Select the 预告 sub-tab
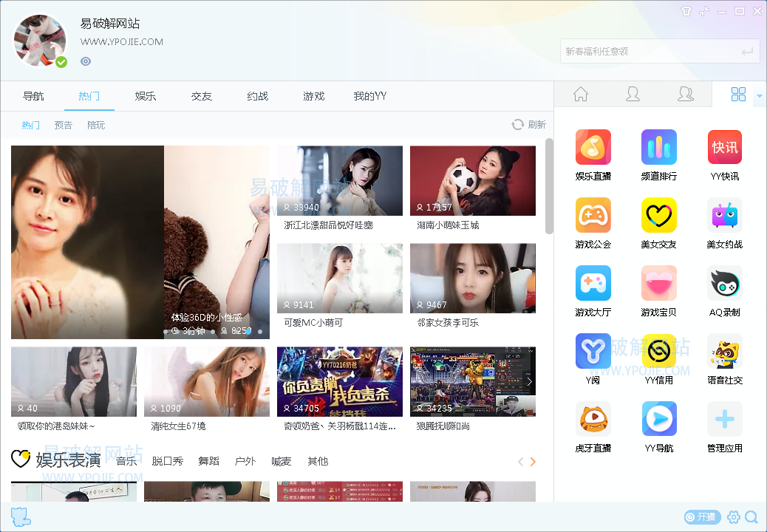Viewport: 767px width, 532px height. (x=63, y=125)
